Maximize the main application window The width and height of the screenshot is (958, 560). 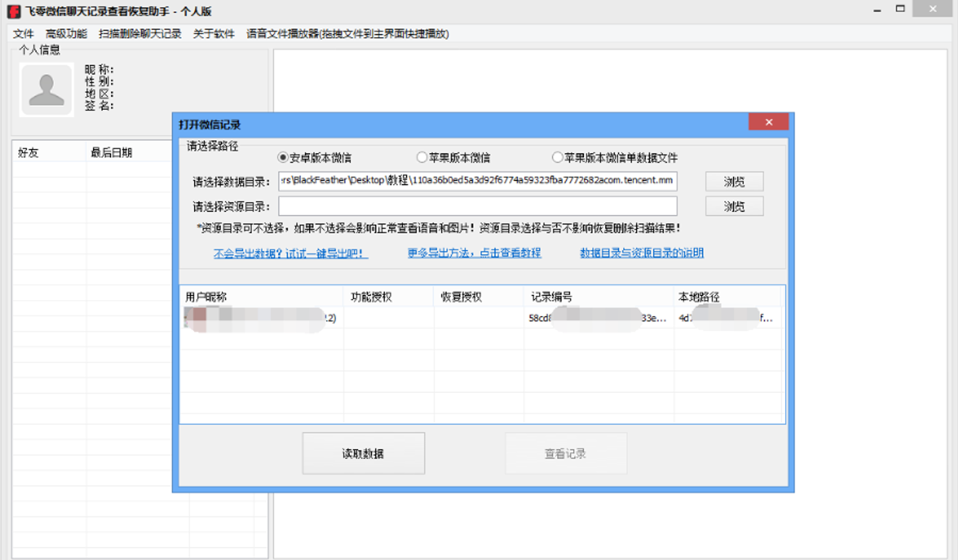click(901, 10)
